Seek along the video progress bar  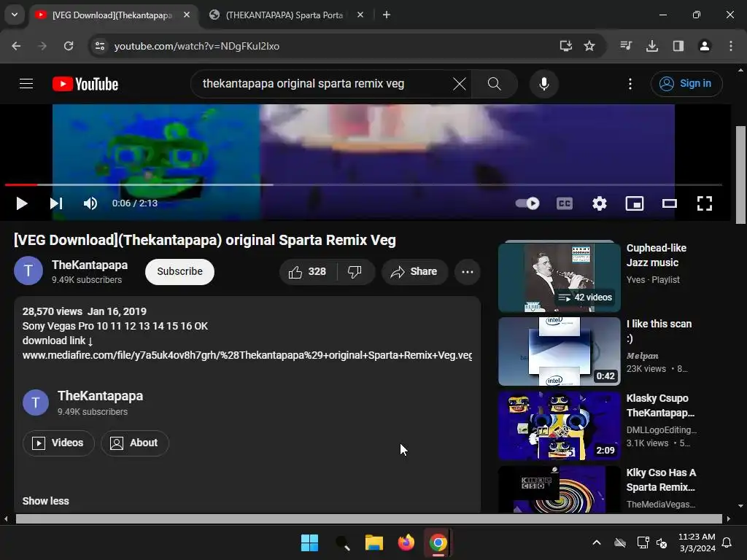[x=363, y=184]
